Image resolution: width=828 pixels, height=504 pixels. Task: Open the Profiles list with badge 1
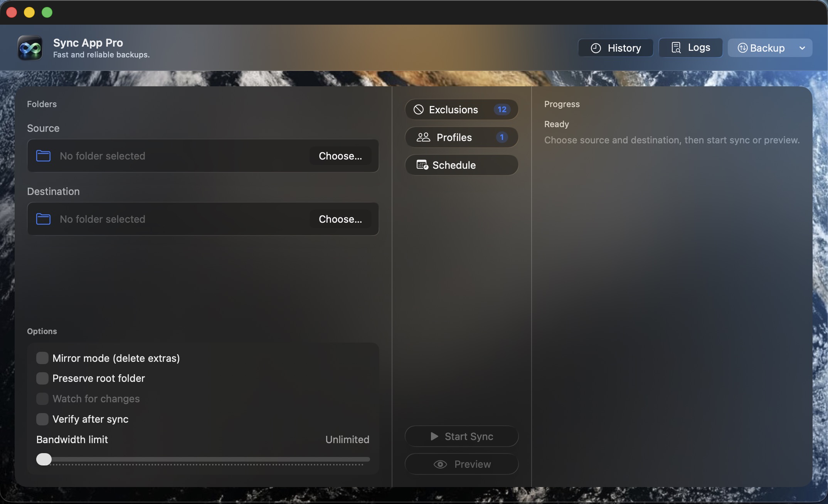(461, 138)
